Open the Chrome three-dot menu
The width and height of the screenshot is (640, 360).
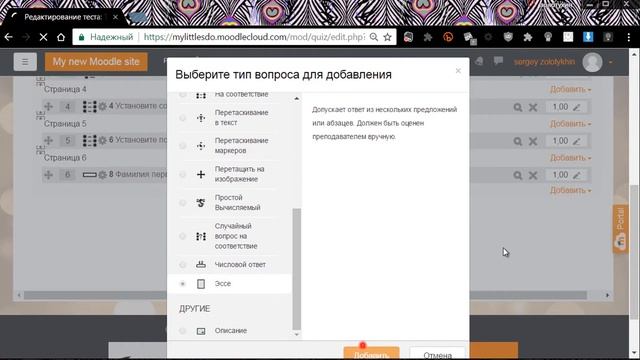point(629,37)
